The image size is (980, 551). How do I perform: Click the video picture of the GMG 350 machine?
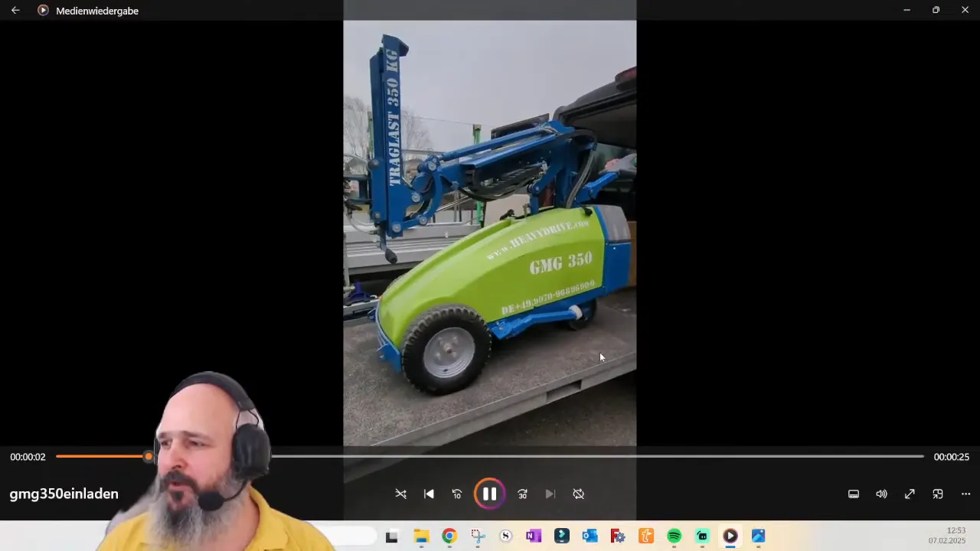point(489,233)
